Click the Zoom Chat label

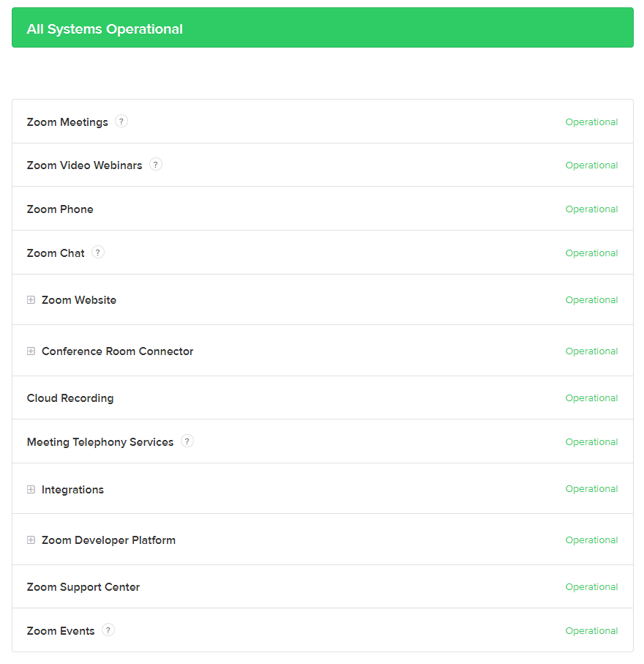click(56, 253)
